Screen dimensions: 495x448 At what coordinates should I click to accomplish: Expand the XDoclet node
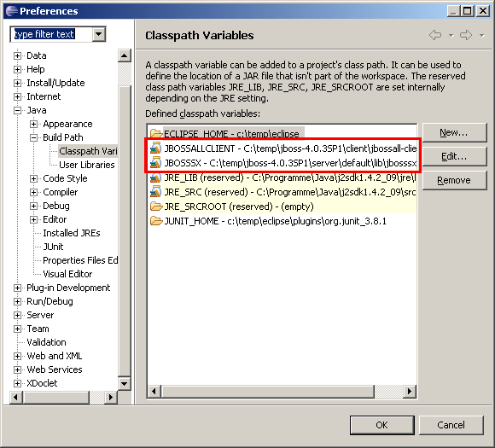click(17, 383)
